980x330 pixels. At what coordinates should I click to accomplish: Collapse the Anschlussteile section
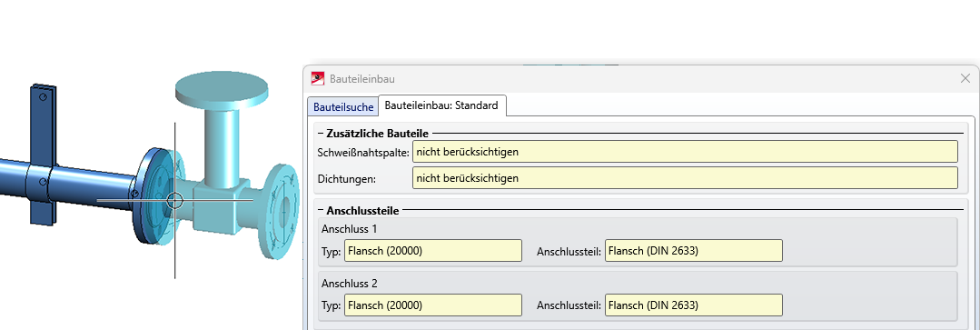click(x=321, y=211)
